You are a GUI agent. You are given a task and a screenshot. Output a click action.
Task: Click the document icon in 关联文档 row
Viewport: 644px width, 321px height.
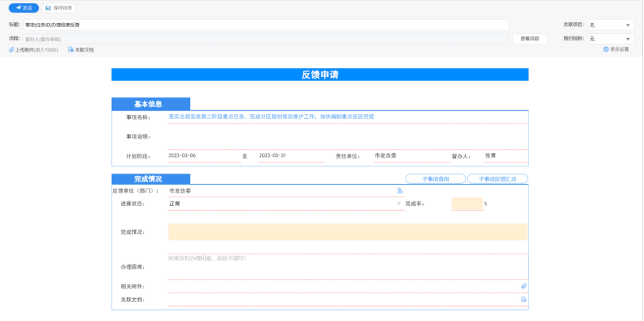point(524,300)
